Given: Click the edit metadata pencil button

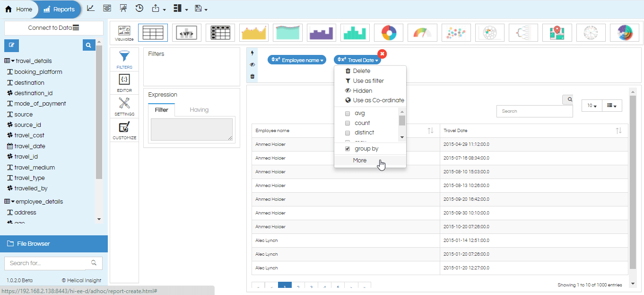Looking at the screenshot, I should click(11, 45).
